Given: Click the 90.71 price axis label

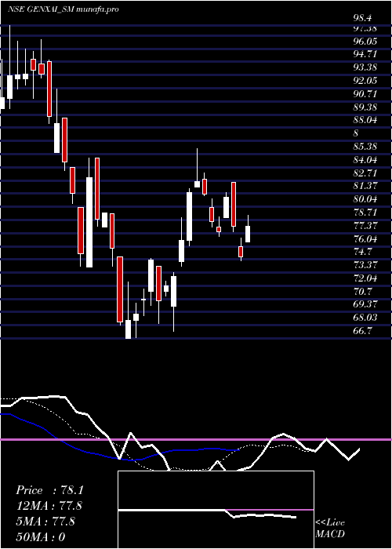Looking at the screenshot, I should pyautogui.click(x=365, y=94).
